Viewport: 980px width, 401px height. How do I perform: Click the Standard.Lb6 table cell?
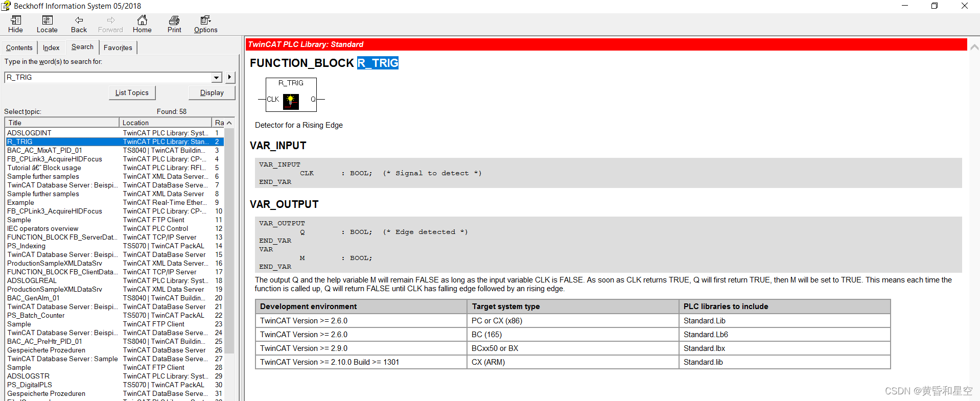click(x=784, y=335)
